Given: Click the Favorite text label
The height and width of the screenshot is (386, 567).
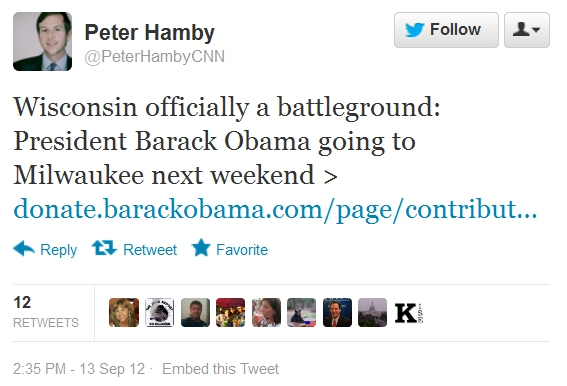Looking at the screenshot, I should pos(242,250).
